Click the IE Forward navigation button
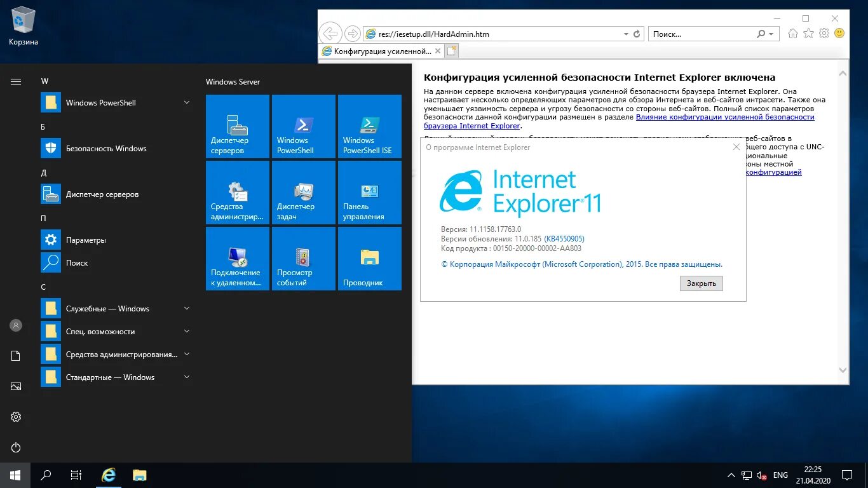868x488 pixels. 352,34
